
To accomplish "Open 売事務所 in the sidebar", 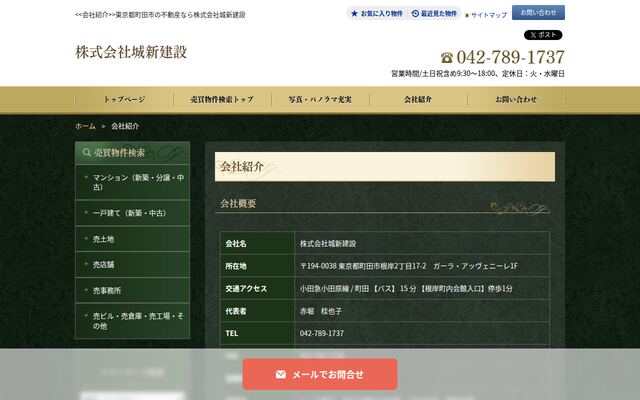I will [132, 290].
